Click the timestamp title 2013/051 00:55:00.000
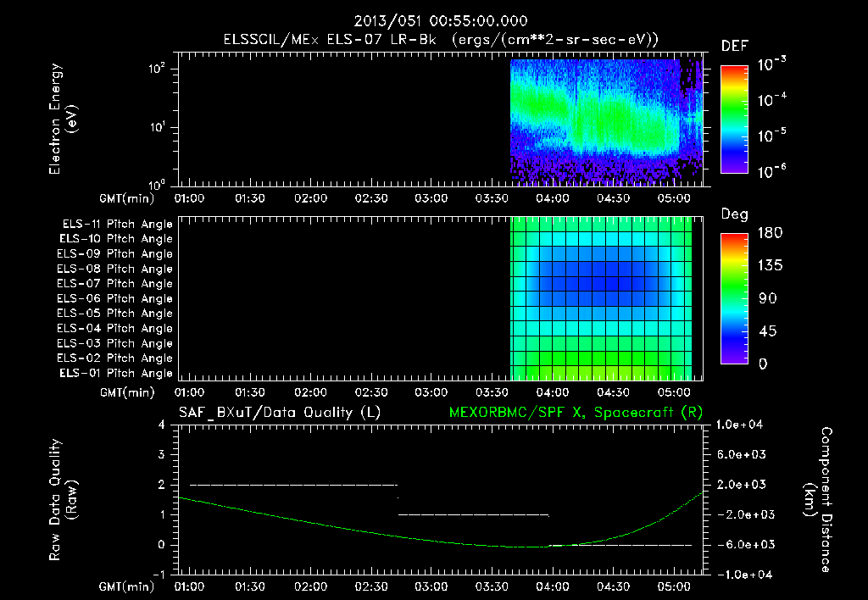 pos(441,21)
